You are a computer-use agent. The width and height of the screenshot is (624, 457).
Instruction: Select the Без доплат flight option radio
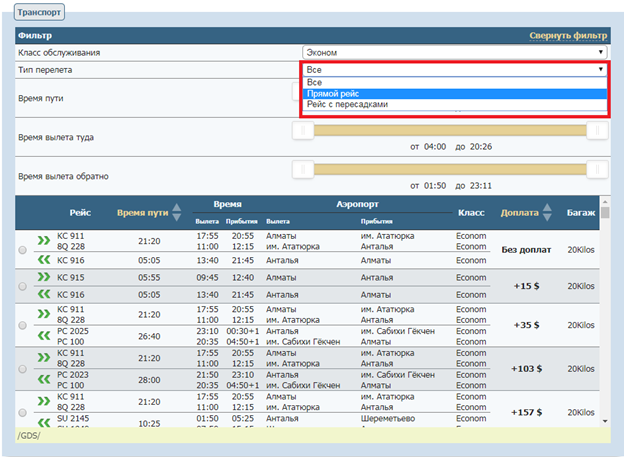coord(23,250)
